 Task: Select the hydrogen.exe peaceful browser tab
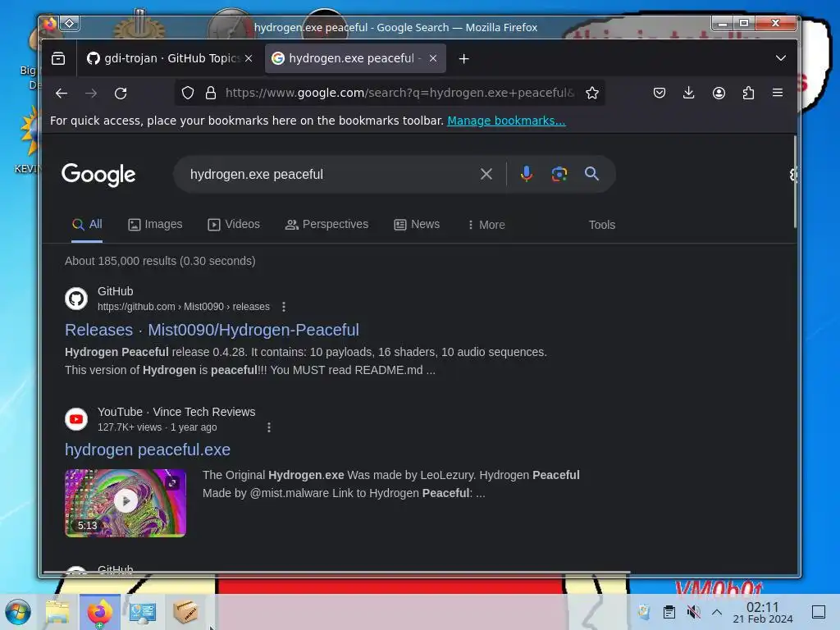click(355, 58)
